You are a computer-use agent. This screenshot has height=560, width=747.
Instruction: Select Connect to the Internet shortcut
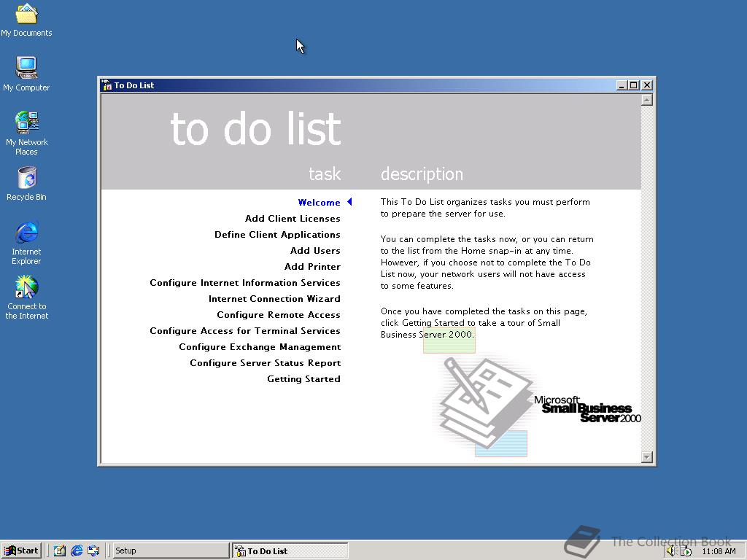(27, 297)
